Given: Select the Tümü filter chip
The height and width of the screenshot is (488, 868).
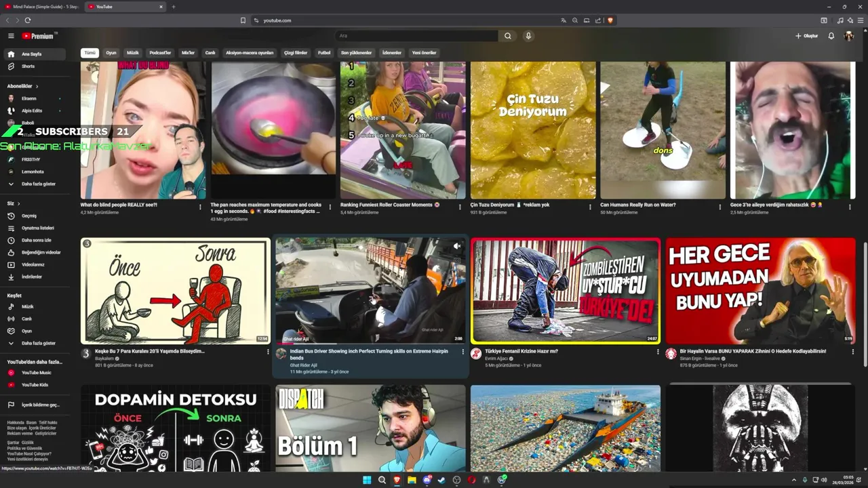Looking at the screenshot, I should click(x=90, y=53).
